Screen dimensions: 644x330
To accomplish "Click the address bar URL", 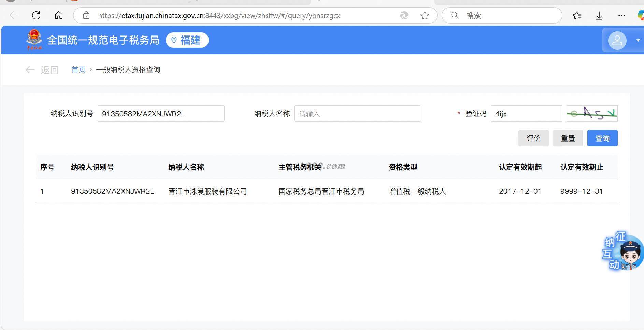I will click(x=219, y=16).
